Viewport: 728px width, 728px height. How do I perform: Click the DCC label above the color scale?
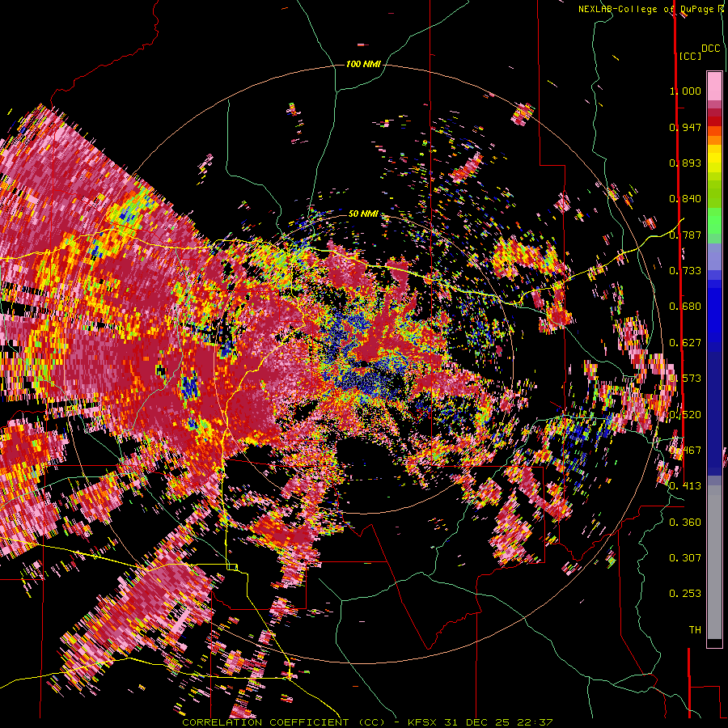click(x=710, y=49)
